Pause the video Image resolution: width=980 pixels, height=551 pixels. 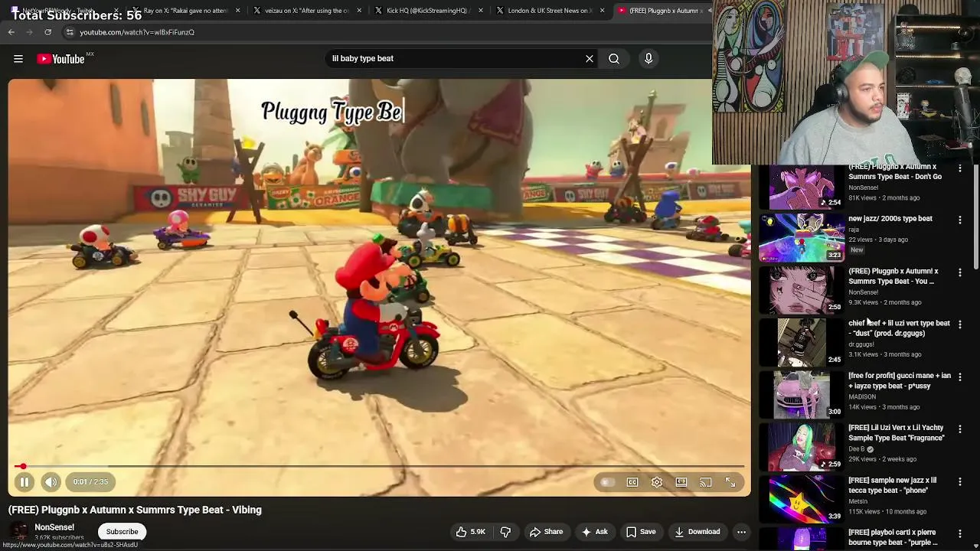[x=24, y=482]
